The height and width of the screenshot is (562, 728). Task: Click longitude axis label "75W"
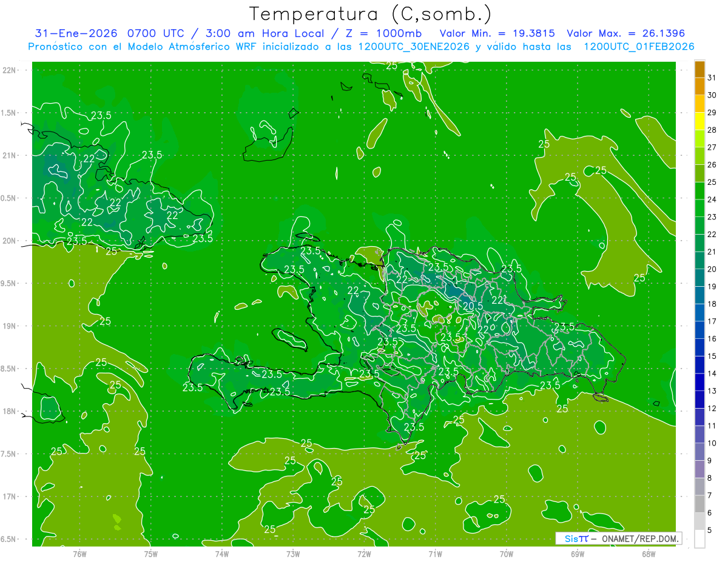[x=151, y=554]
